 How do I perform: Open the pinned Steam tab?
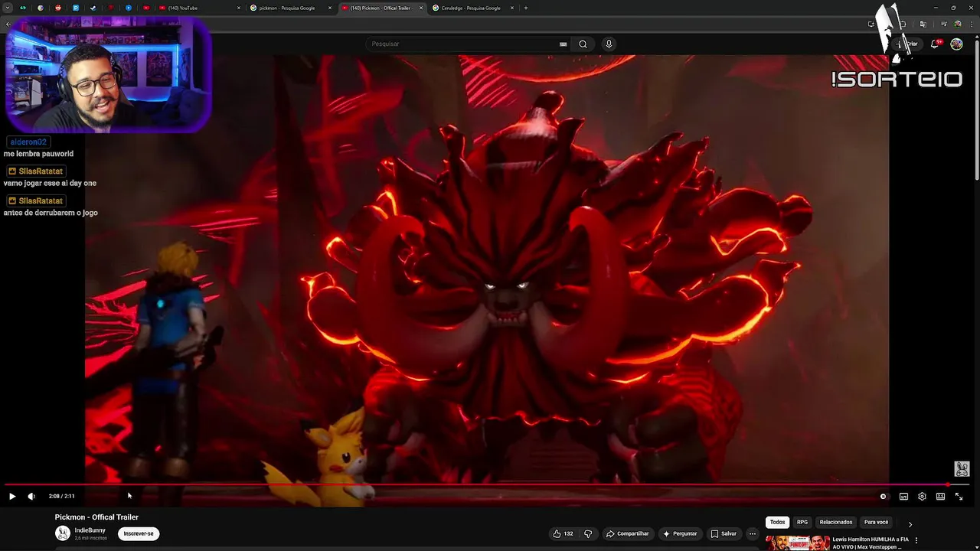(93, 8)
